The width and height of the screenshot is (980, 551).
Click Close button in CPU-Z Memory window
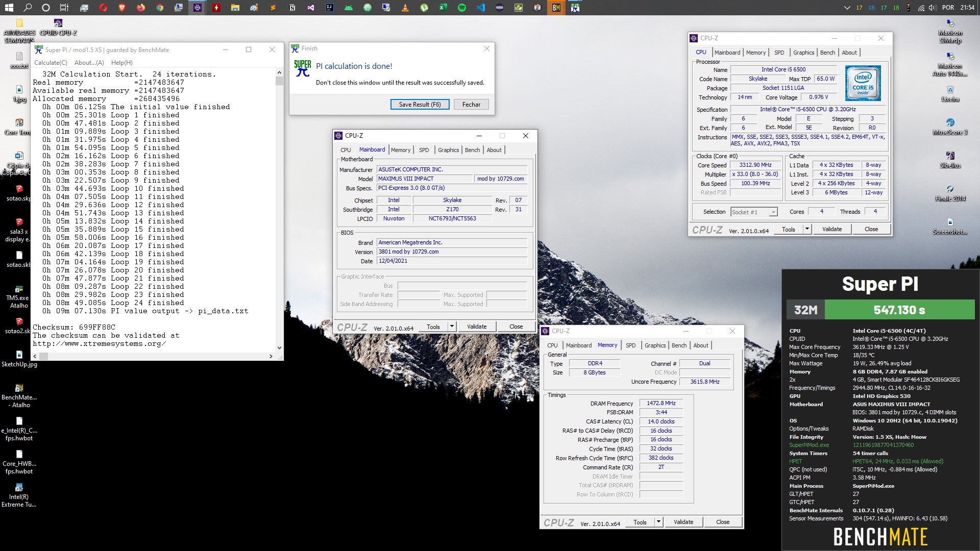click(722, 522)
